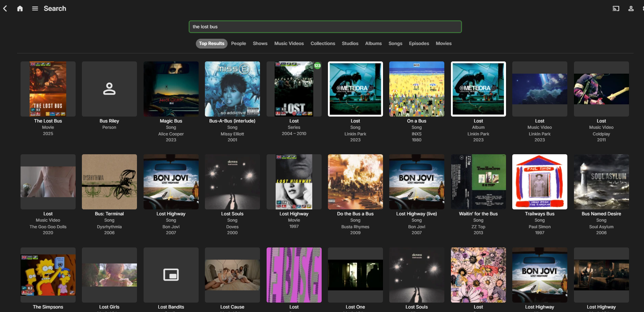Viewport: 644px width, 312px height.
Task: Select the Music Videos tab
Action: (289, 44)
